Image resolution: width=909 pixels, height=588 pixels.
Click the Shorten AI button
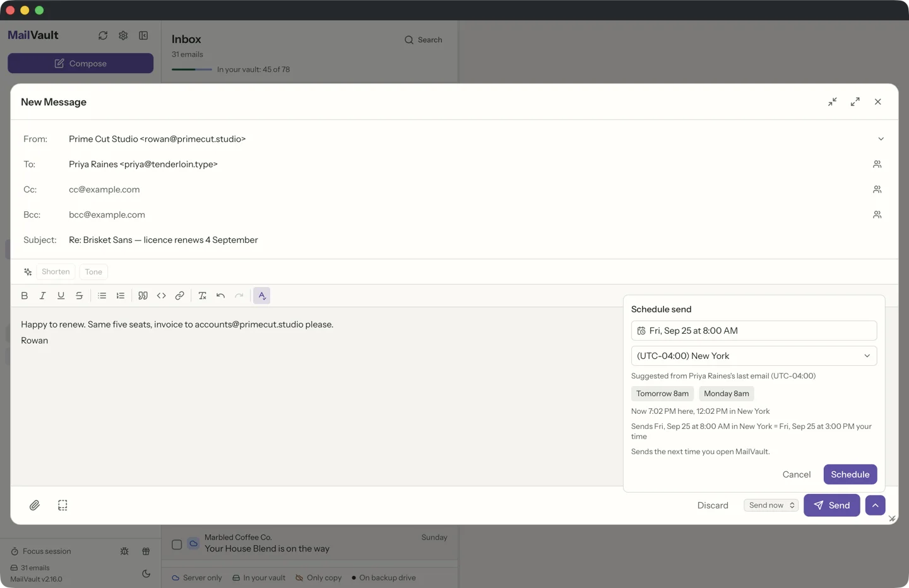[x=56, y=272]
